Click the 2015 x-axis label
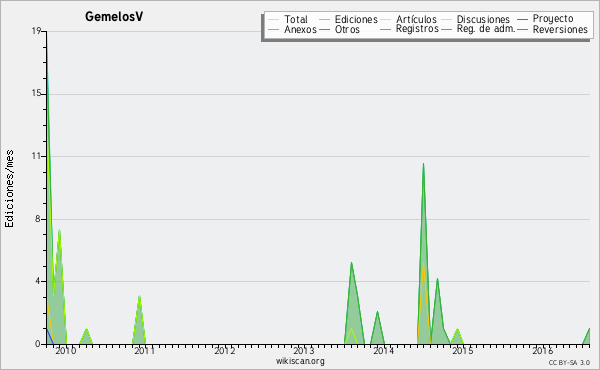This screenshot has width=600, height=370. click(x=463, y=350)
